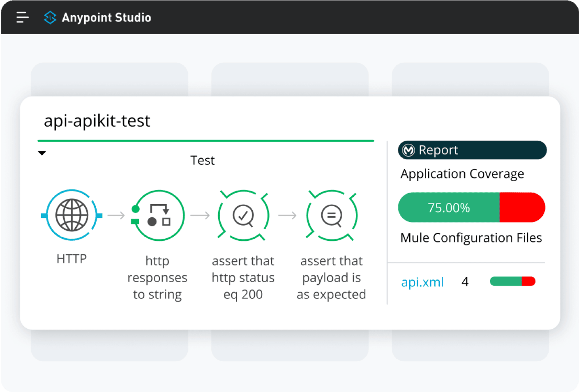Select the api-apikit-test tab title
The image size is (579, 392).
(x=97, y=121)
